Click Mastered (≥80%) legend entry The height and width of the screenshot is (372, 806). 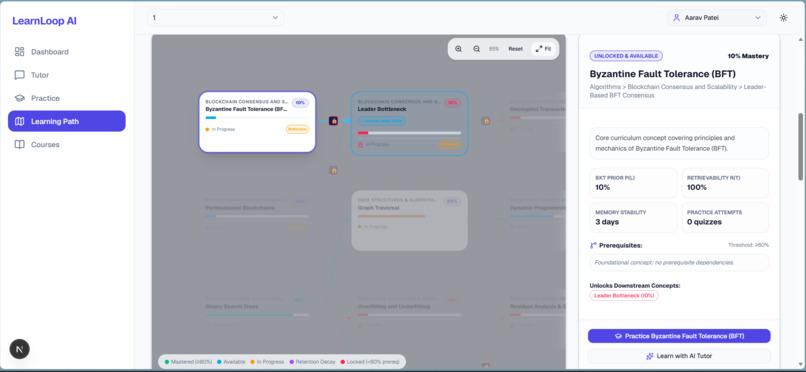pos(188,362)
